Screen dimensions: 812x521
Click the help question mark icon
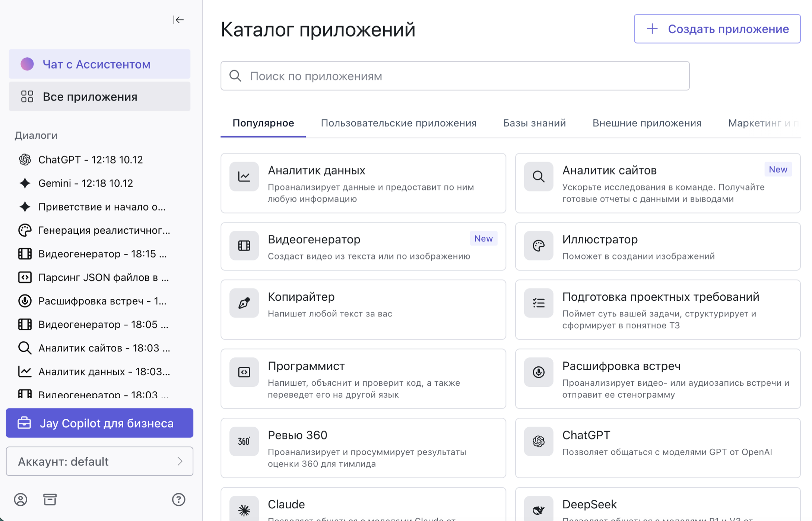pyautogui.click(x=178, y=499)
